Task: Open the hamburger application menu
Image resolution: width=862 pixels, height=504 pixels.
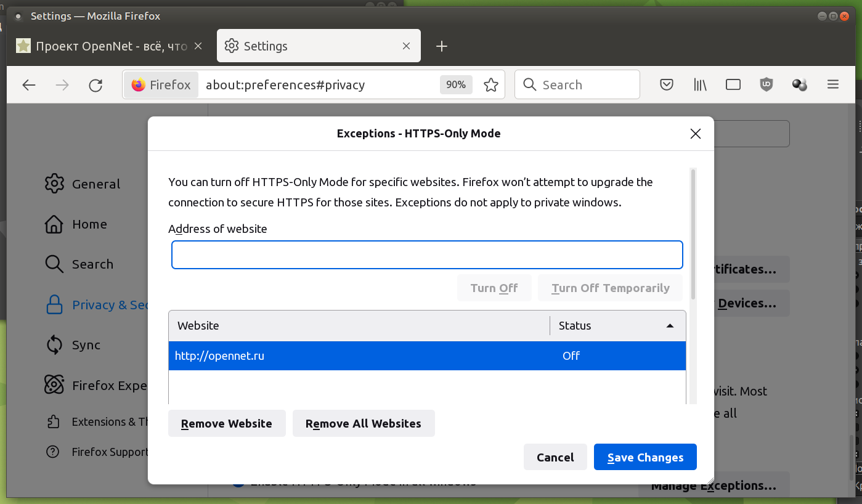Action: 833,85
